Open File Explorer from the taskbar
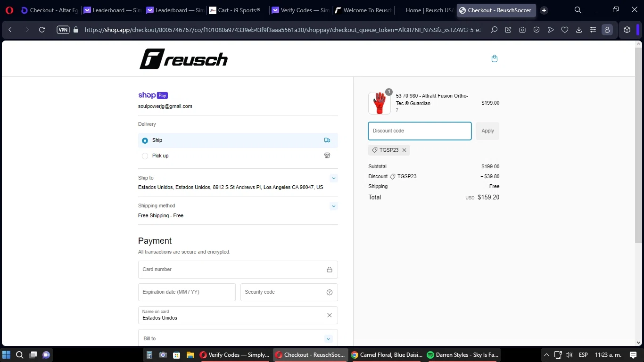The image size is (644, 362). 190,355
